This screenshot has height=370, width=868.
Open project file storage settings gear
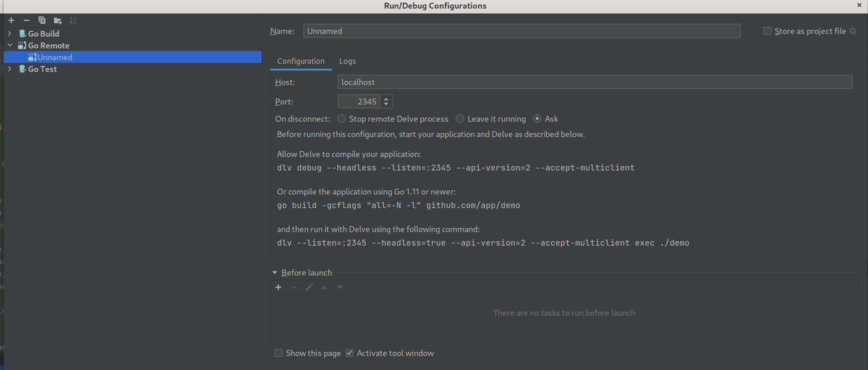point(853,31)
